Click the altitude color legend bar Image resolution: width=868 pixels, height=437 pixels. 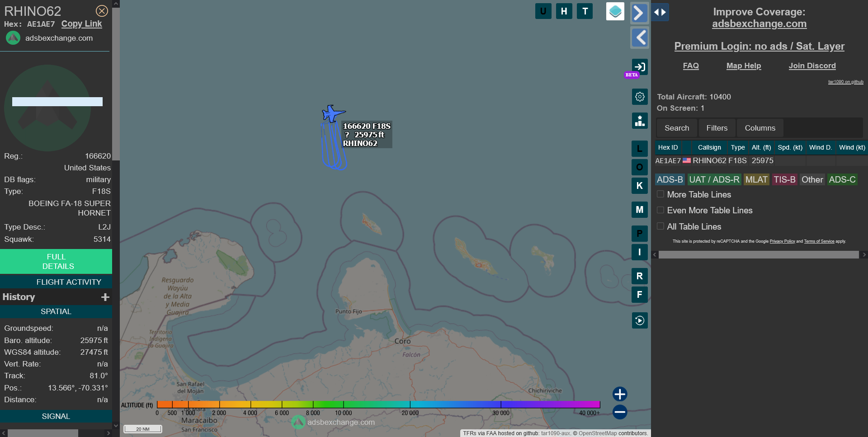coord(378,404)
